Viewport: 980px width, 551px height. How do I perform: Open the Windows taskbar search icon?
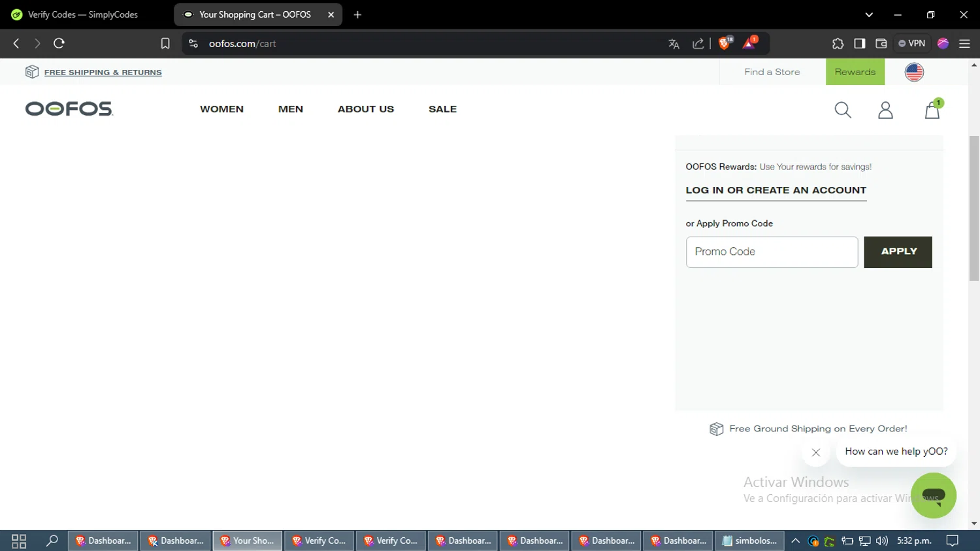[52, 541]
